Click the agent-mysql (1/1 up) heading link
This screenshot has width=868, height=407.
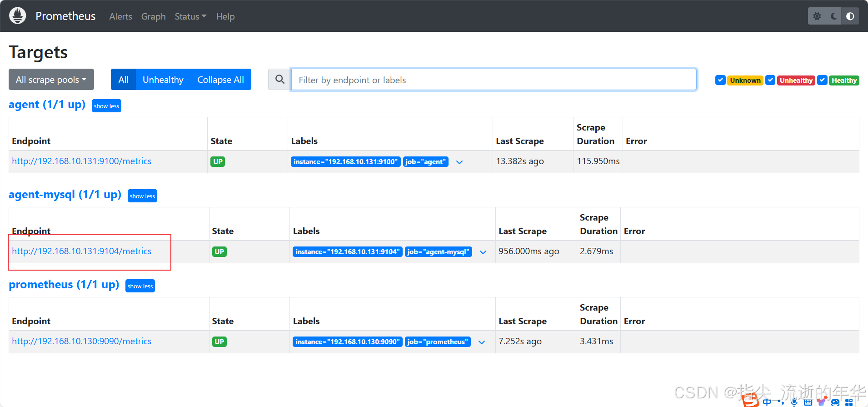coord(65,195)
